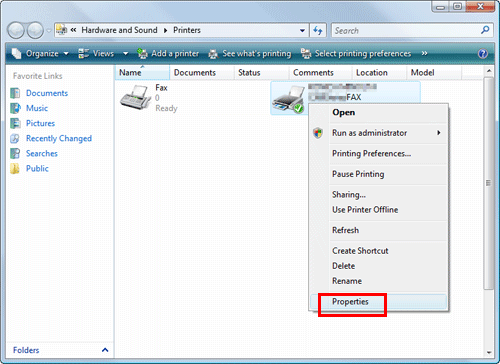
Task: Click the Back navigation arrow
Action: click(16, 31)
